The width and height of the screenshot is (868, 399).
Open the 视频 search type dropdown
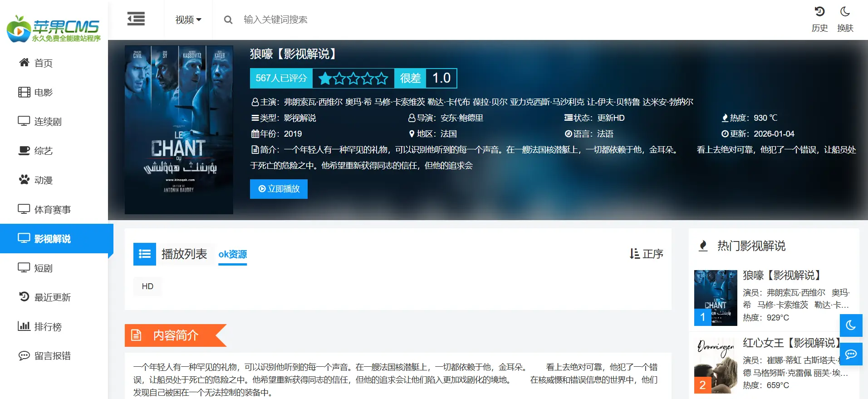(x=188, y=20)
